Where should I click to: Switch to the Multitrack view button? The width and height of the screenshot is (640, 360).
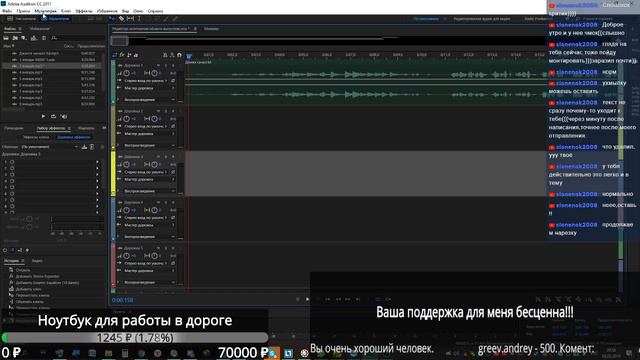(55, 19)
